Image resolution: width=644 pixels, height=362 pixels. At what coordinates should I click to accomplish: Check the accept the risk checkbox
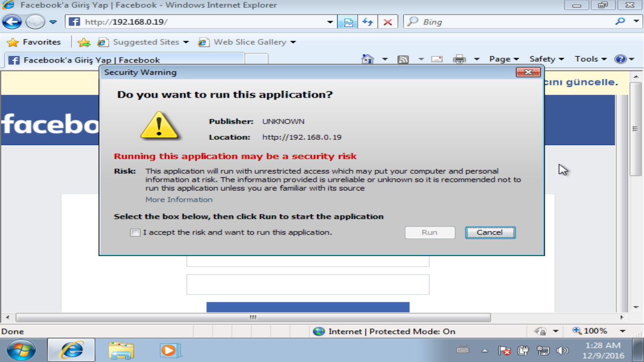coord(135,233)
